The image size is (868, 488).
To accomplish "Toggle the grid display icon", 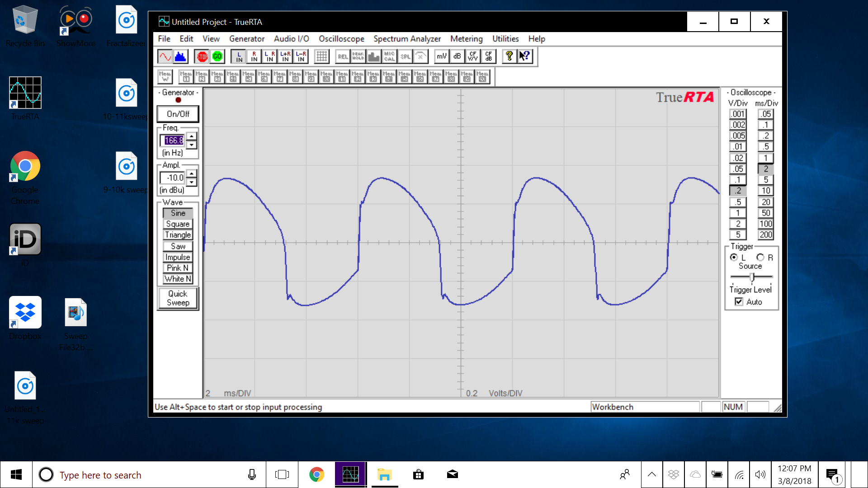I will point(321,56).
